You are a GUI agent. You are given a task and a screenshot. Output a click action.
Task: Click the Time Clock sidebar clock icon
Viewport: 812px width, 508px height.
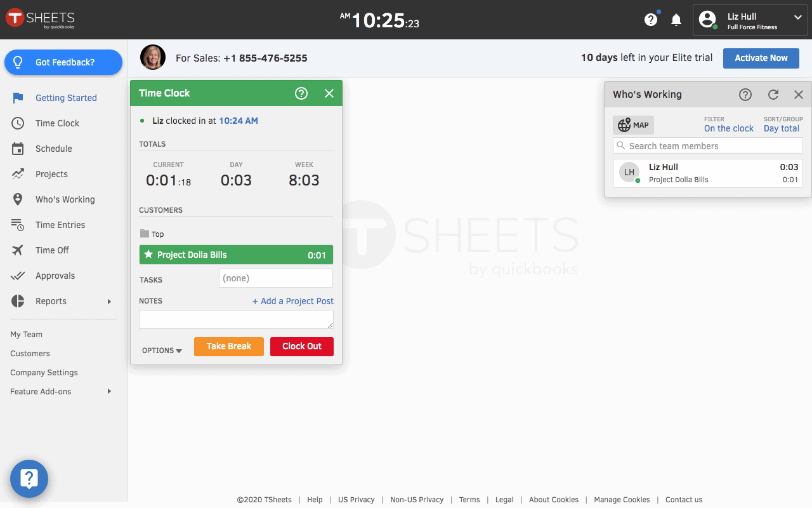click(x=18, y=123)
